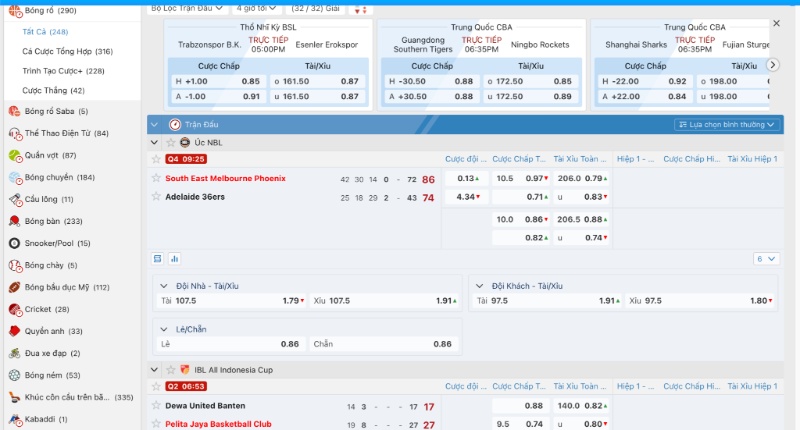The image size is (800, 430).
Task: Favorite Adelaide 36ers team
Action: click(156, 196)
